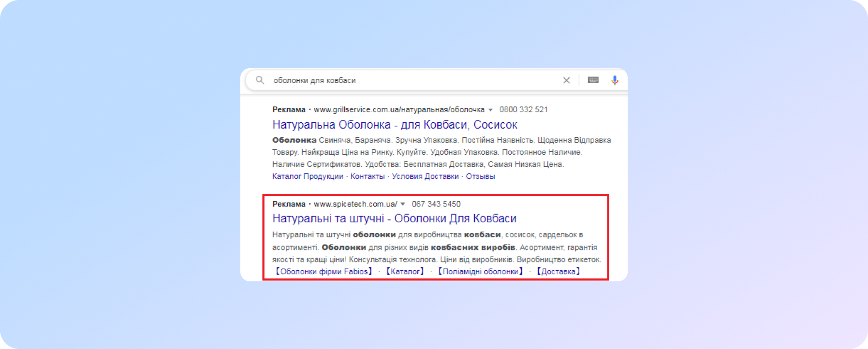
Task: Start voice search with microphone icon
Action: point(615,80)
